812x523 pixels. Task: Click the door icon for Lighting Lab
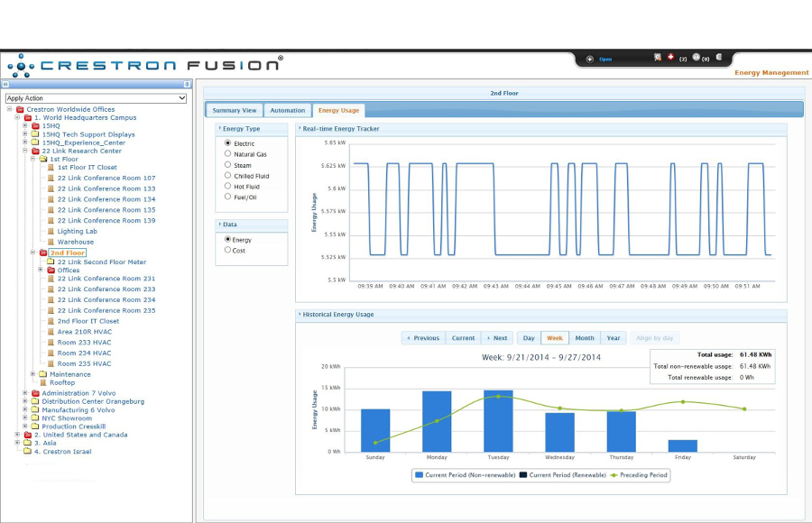click(51, 231)
